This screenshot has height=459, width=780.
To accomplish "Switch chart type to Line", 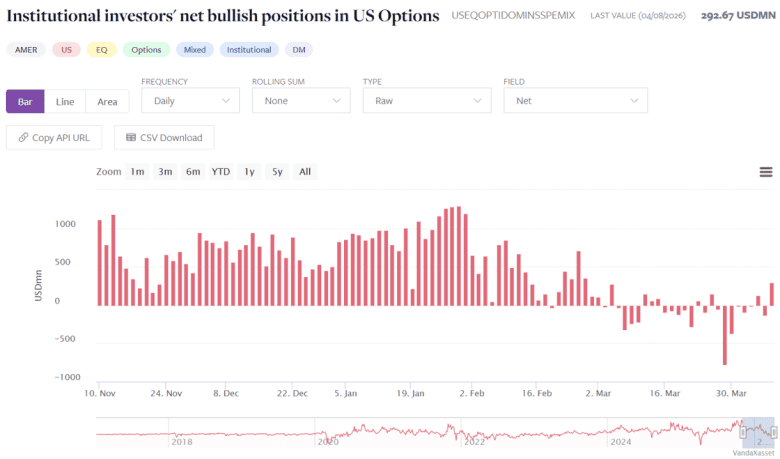I will [x=65, y=101].
